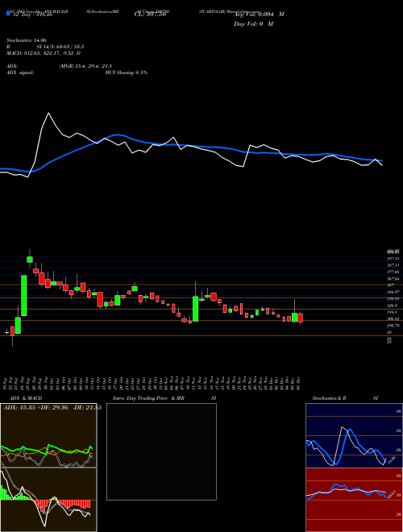Click the 'SI 14/3: 60.63 / 58.5' value
This screenshot has width=403, height=532.
61,47
